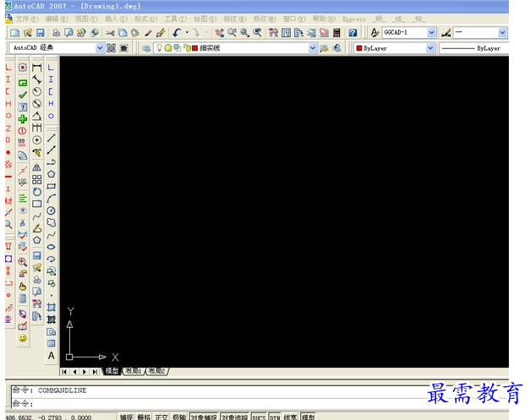The height and width of the screenshot is (420, 530).
Task: Click the Undo arrow icon
Action: click(x=177, y=33)
